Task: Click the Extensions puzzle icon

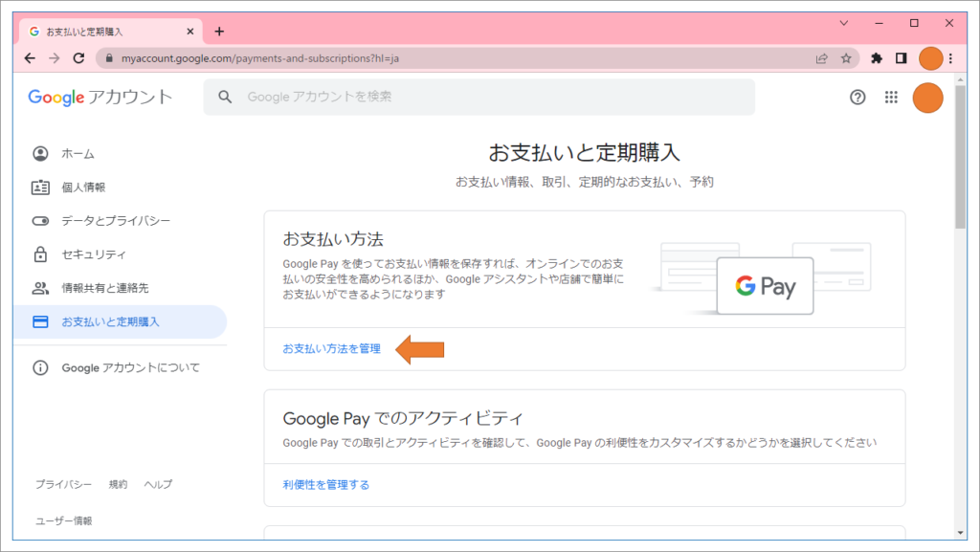Action: [877, 58]
